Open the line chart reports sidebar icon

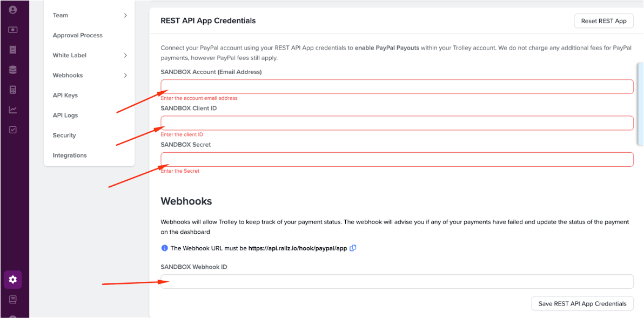[13, 110]
